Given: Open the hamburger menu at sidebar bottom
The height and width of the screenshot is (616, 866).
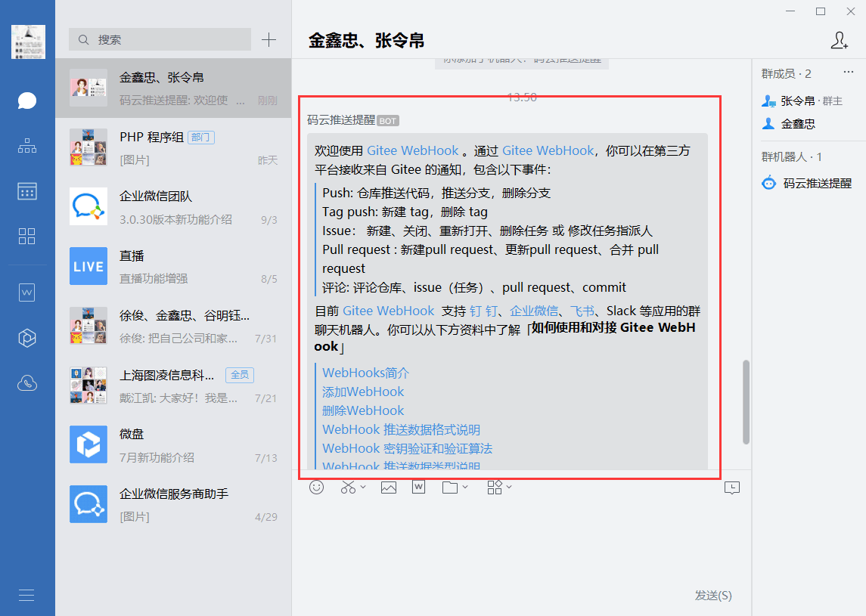Looking at the screenshot, I should (27, 595).
